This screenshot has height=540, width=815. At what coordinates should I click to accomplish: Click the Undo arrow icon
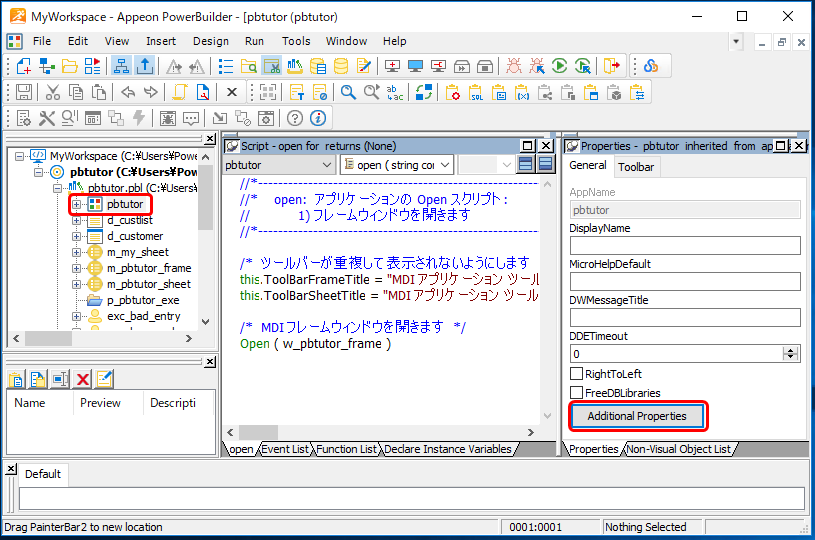point(128,93)
